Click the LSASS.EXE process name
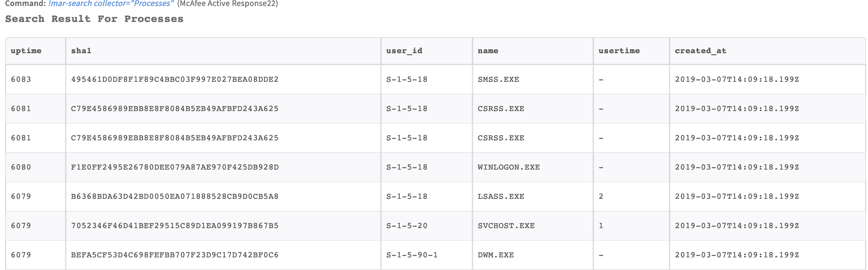The width and height of the screenshot is (868, 270). (x=501, y=197)
